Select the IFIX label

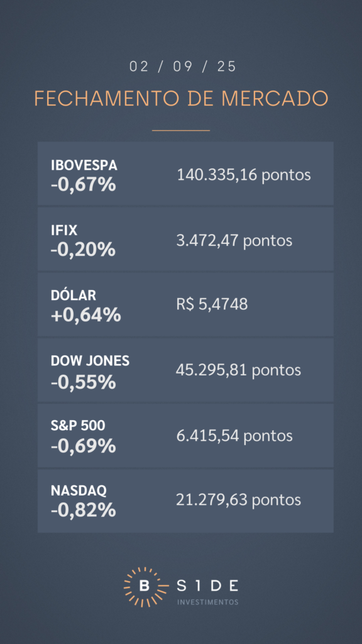[64, 230]
